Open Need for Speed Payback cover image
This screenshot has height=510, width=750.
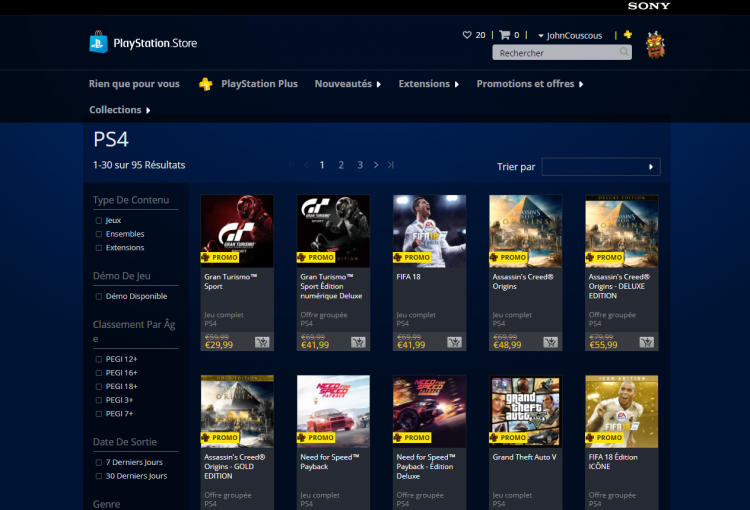click(333, 411)
